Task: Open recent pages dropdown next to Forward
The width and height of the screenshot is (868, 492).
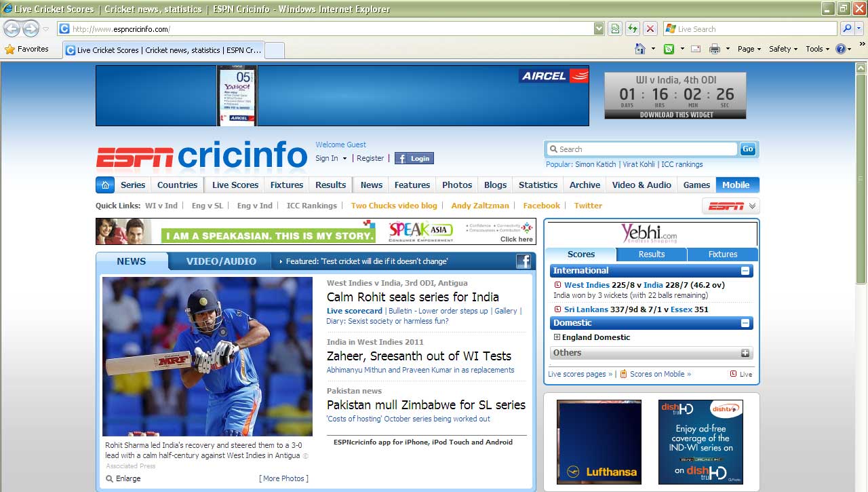Action: pyautogui.click(x=45, y=29)
